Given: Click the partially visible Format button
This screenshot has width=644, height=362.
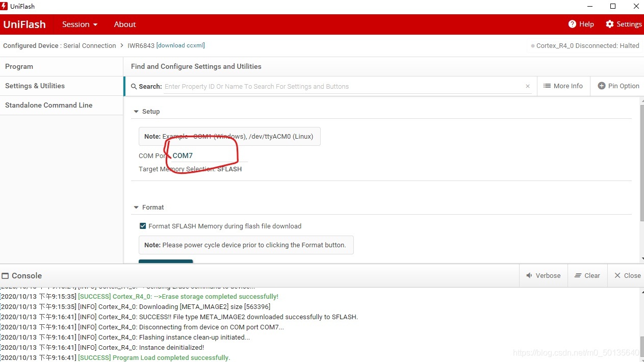Looking at the screenshot, I should point(166,262).
